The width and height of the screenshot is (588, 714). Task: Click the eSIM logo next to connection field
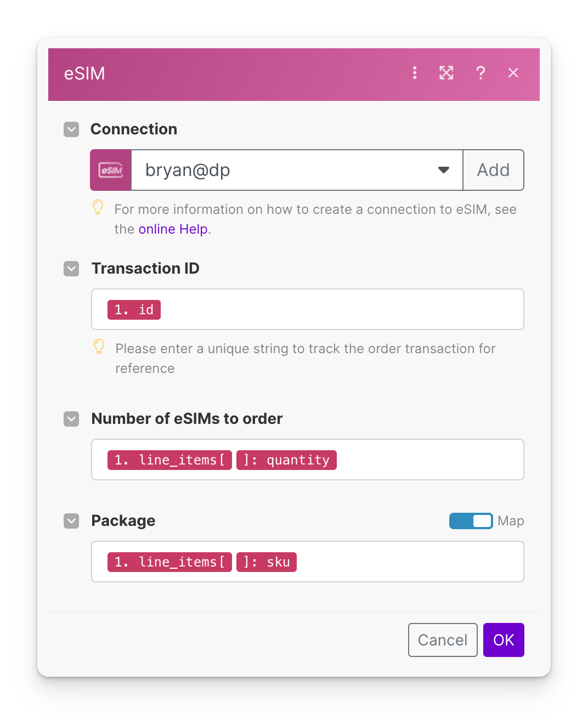pos(110,170)
